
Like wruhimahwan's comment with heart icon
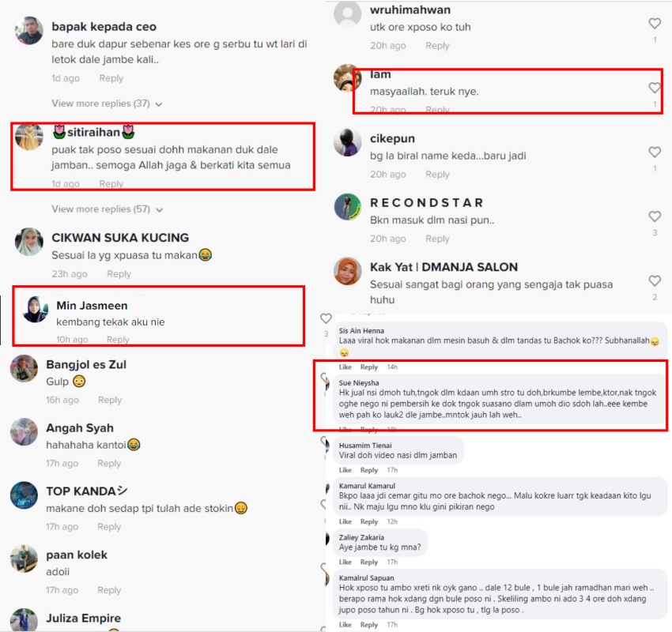click(x=655, y=23)
